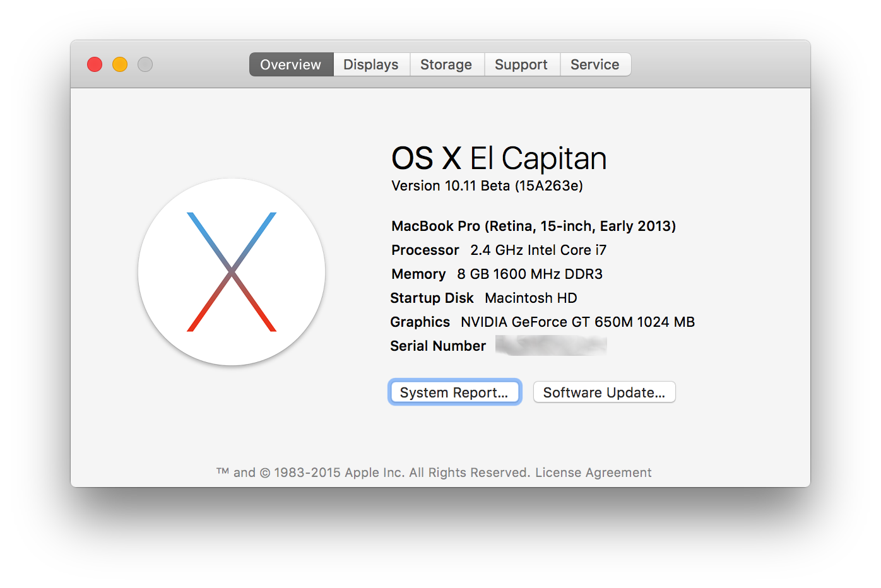
Task: Click the Version 10.11 Beta (15A263e) text
Action: coord(487,185)
